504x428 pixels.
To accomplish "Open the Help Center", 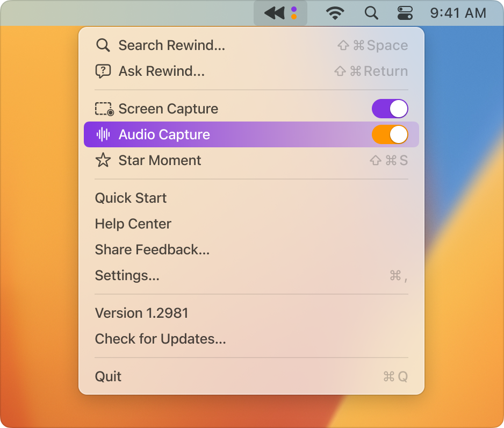I will pos(133,224).
